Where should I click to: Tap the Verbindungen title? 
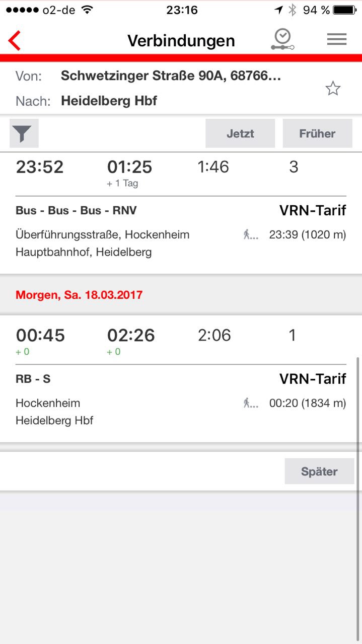coord(181,40)
